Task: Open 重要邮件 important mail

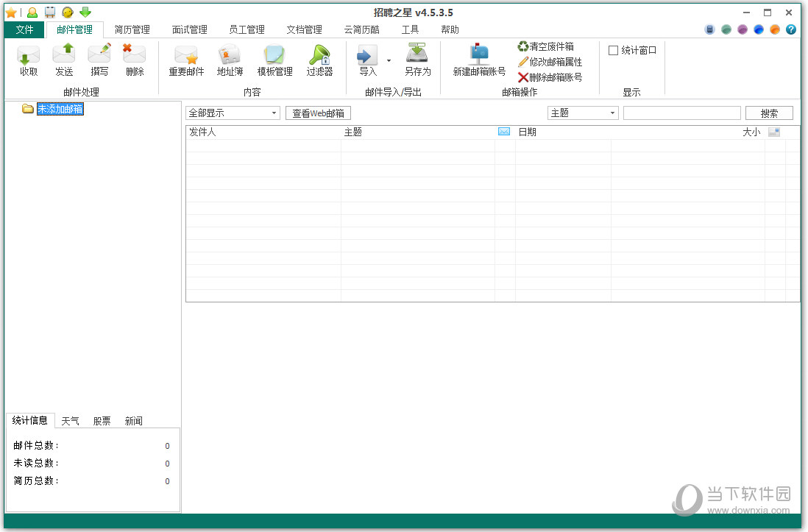Action: [x=186, y=59]
